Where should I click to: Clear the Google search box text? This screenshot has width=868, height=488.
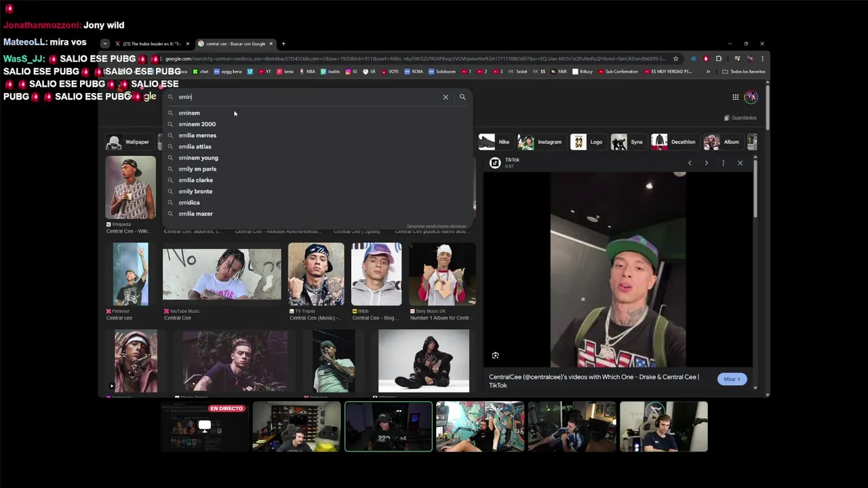446,97
